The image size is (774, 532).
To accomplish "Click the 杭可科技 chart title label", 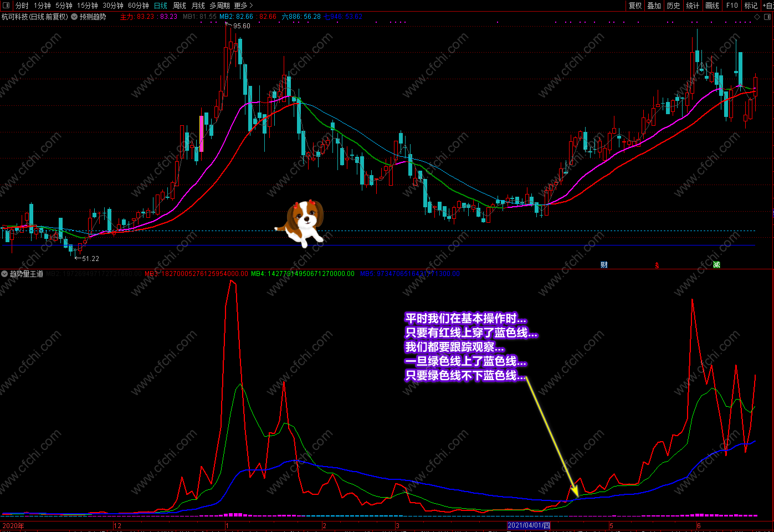I will [34, 17].
